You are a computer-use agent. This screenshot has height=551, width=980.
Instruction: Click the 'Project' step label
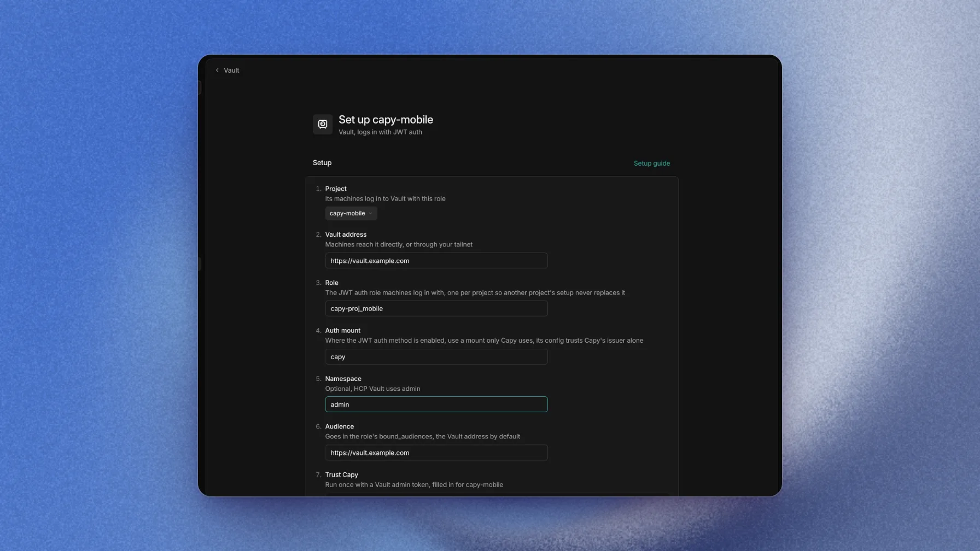click(x=336, y=189)
